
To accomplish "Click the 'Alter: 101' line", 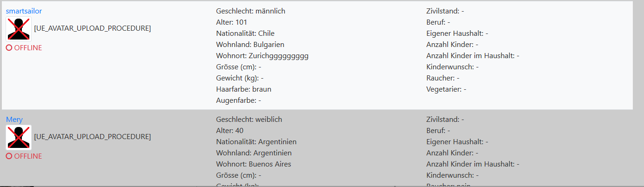I will pyautogui.click(x=232, y=22).
